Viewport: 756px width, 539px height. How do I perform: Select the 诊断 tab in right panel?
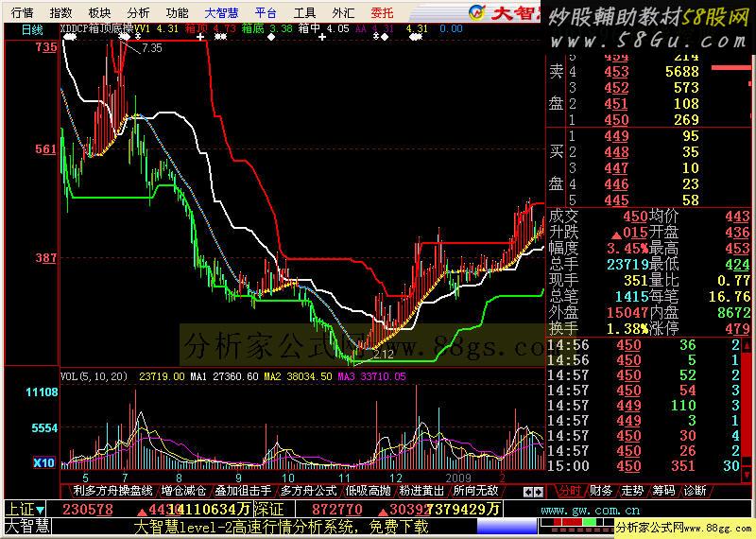[x=695, y=491]
